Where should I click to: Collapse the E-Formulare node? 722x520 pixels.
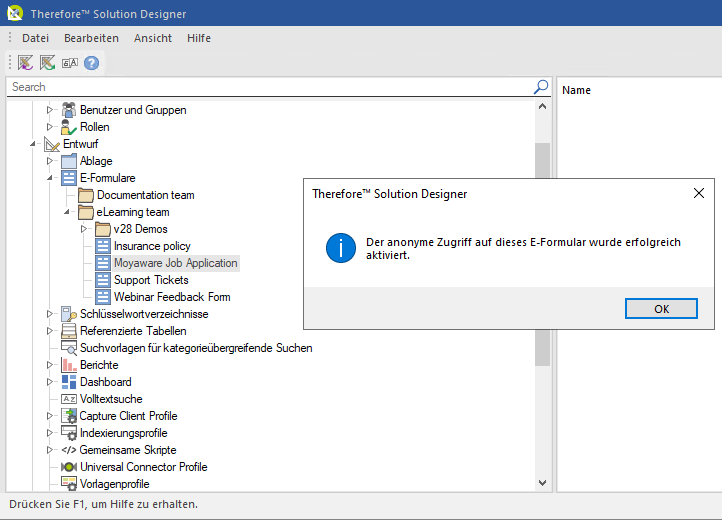coord(50,178)
